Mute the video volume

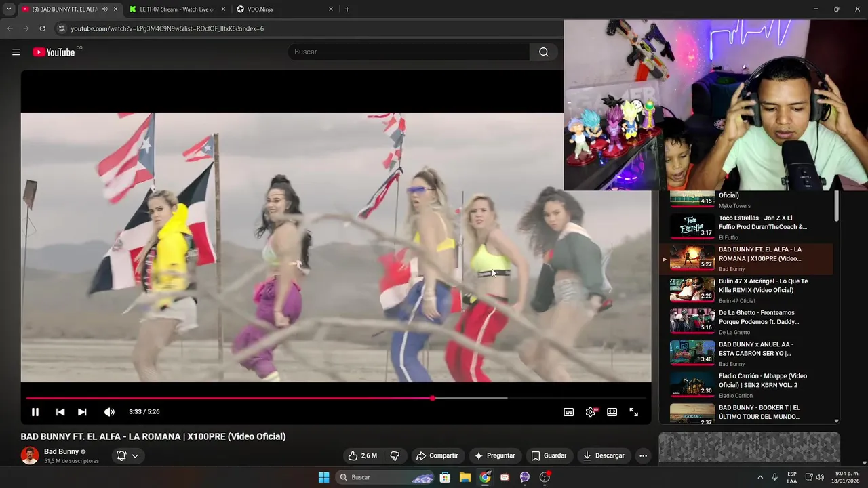click(109, 412)
